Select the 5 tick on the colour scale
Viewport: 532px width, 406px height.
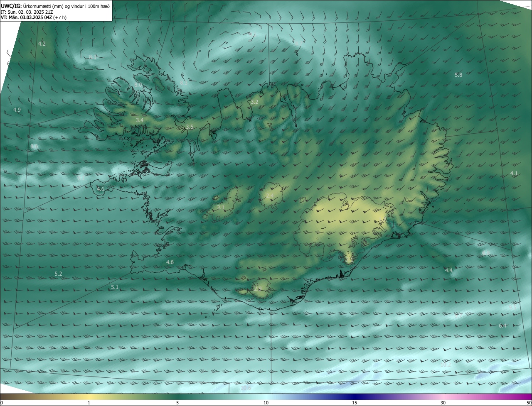tap(177, 403)
